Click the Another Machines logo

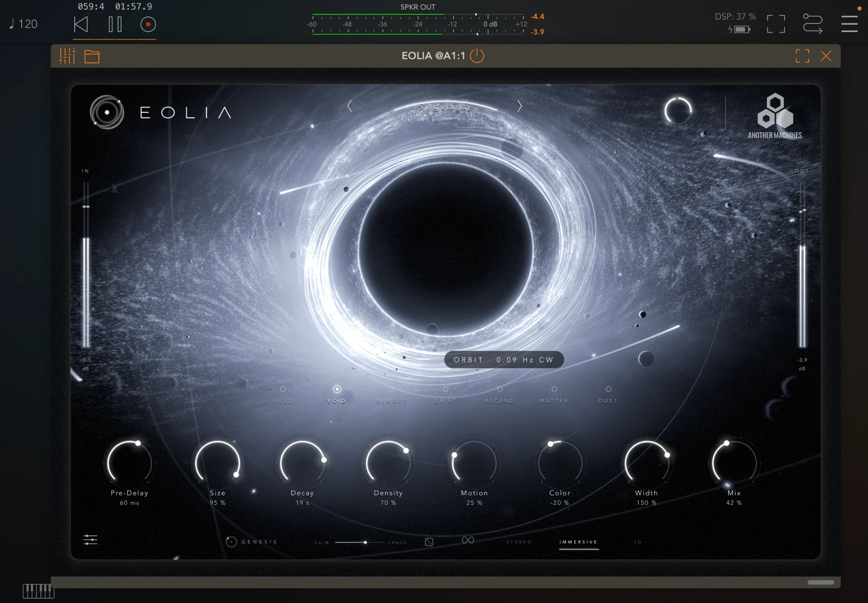[x=775, y=116]
